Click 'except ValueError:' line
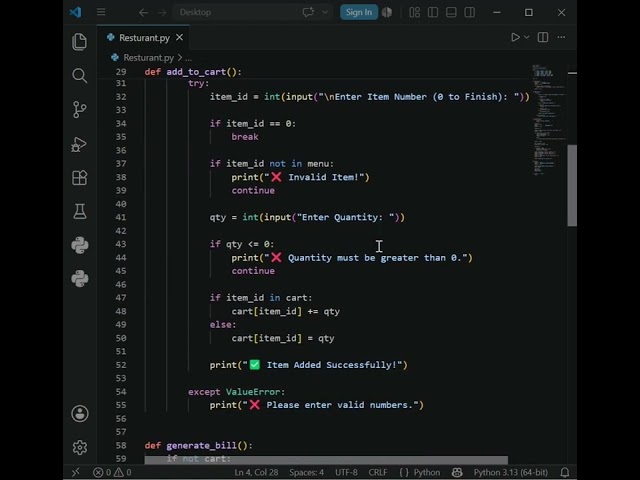Viewport: 640px width, 480px height. [x=237, y=392]
